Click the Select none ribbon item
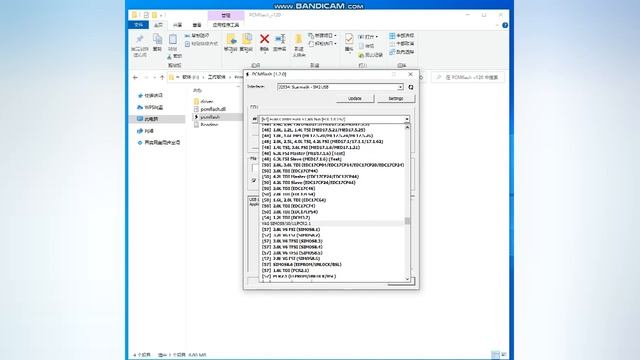The image size is (640, 360). pyautogui.click(x=402, y=44)
